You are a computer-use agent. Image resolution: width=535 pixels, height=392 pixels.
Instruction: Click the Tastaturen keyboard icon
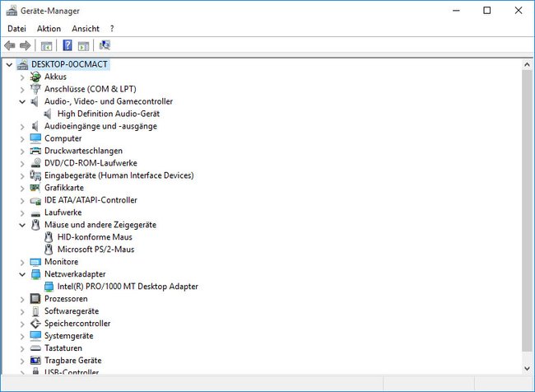point(35,348)
